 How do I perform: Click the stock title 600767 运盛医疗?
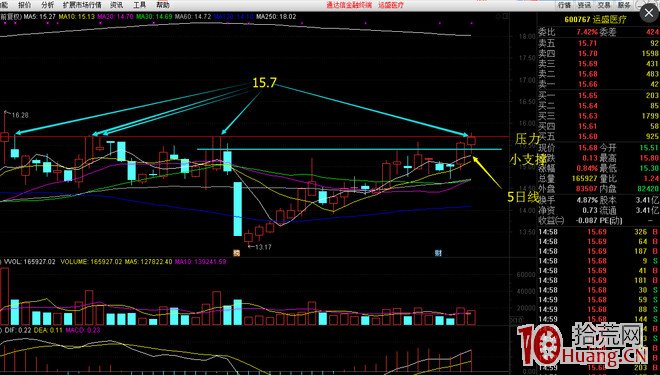click(595, 19)
